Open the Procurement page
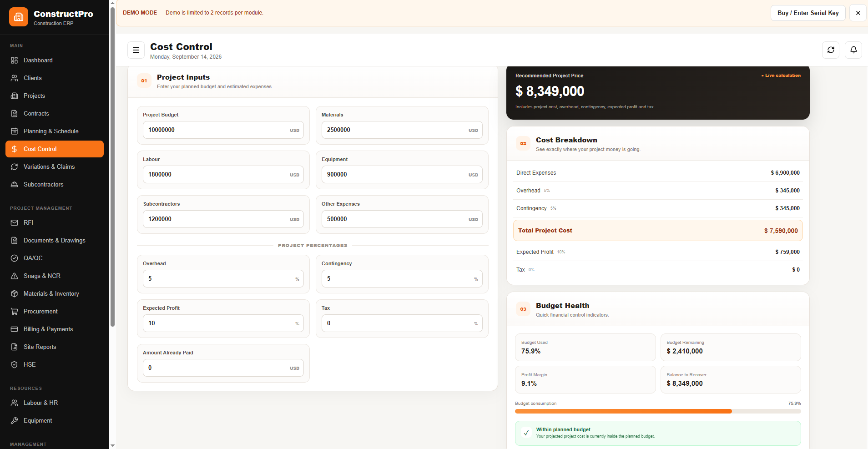The width and height of the screenshot is (868, 449). [55, 312]
